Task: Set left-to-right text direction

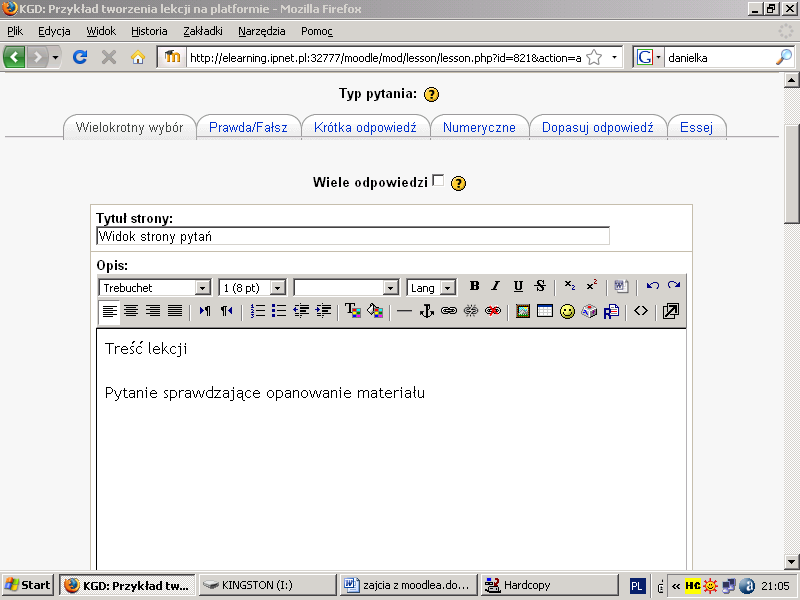Action: pos(205,311)
